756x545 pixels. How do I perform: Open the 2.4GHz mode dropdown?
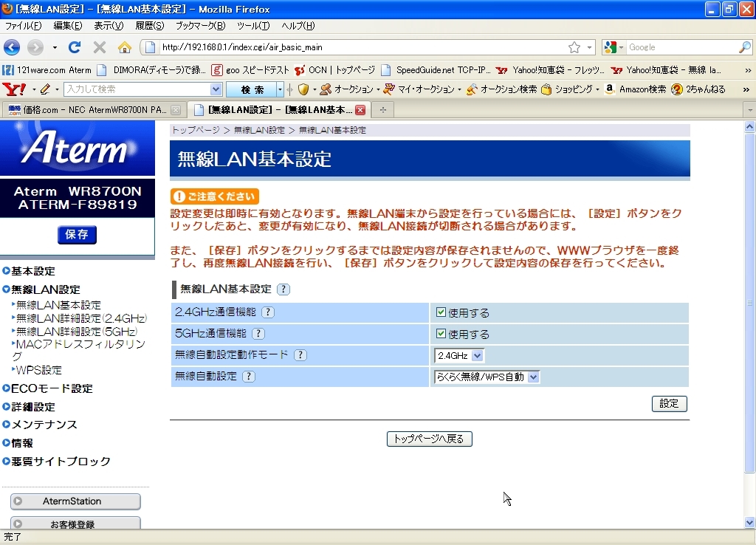(459, 356)
